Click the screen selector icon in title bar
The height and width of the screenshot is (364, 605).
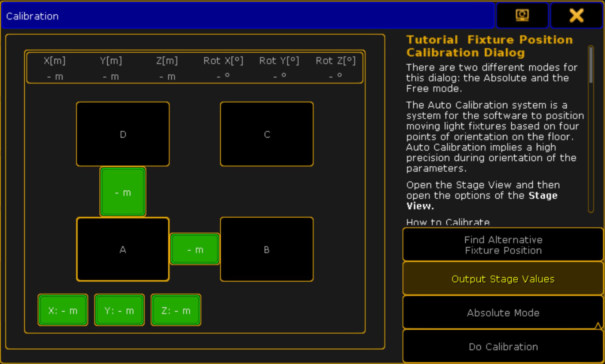click(522, 15)
